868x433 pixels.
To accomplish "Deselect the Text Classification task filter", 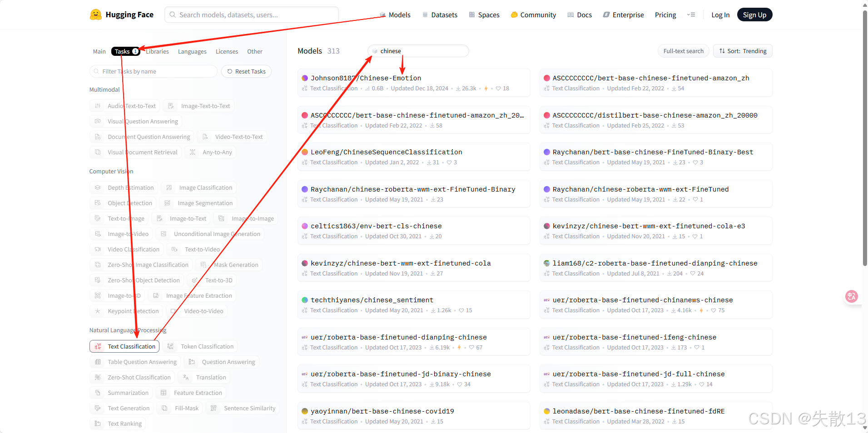I will click(124, 346).
